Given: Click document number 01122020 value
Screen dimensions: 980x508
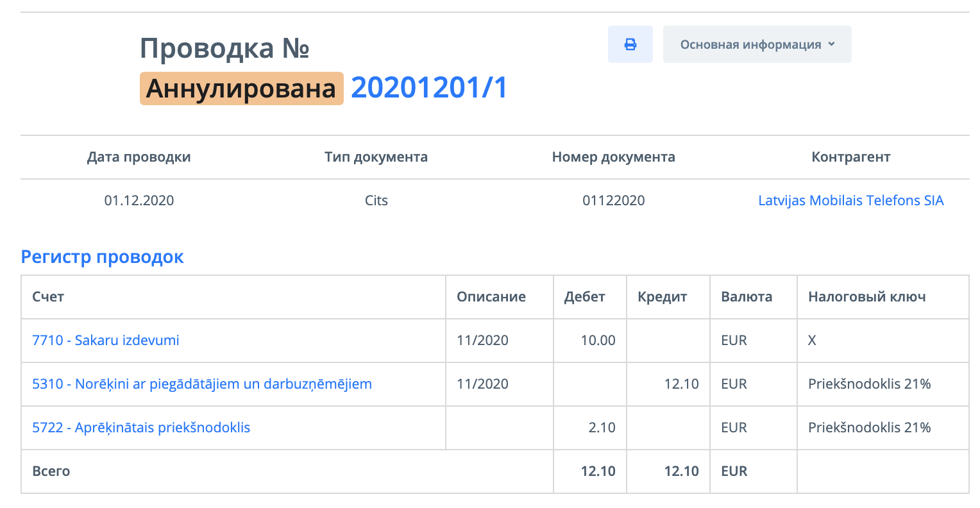Looking at the screenshot, I should [x=613, y=200].
